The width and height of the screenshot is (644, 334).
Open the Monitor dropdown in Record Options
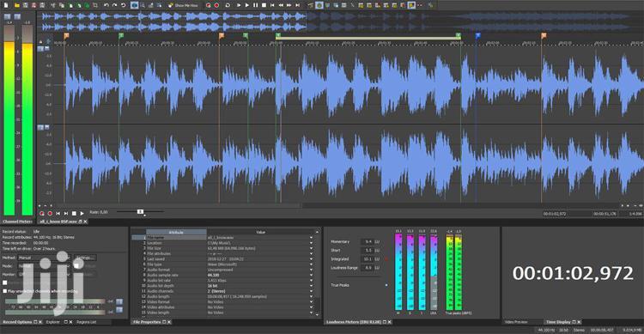[x=45, y=275]
